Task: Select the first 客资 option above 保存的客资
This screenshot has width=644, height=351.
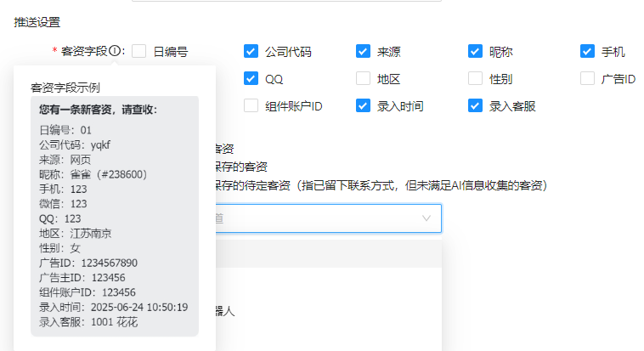Action: pyautogui.click(x=224, y=149)
